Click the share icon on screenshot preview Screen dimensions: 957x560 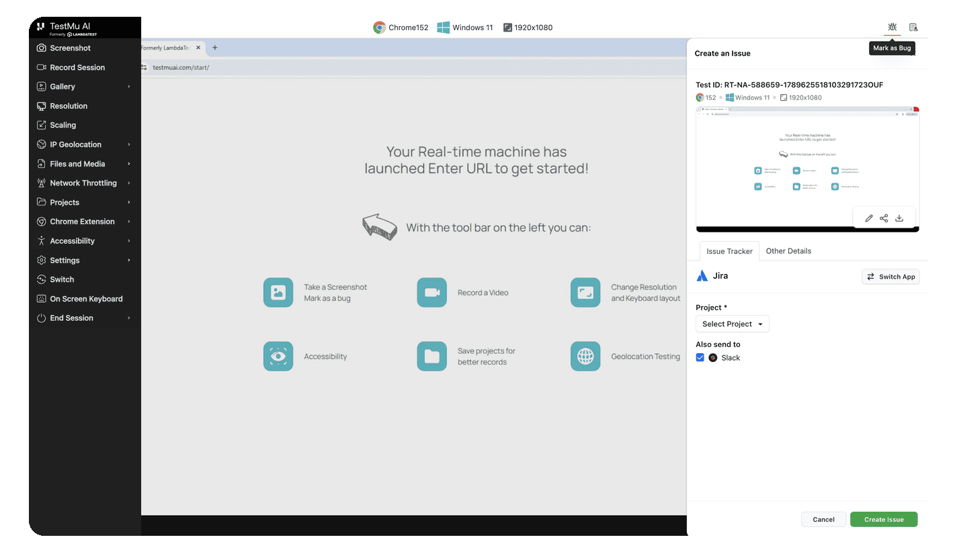tap(884, 218)
